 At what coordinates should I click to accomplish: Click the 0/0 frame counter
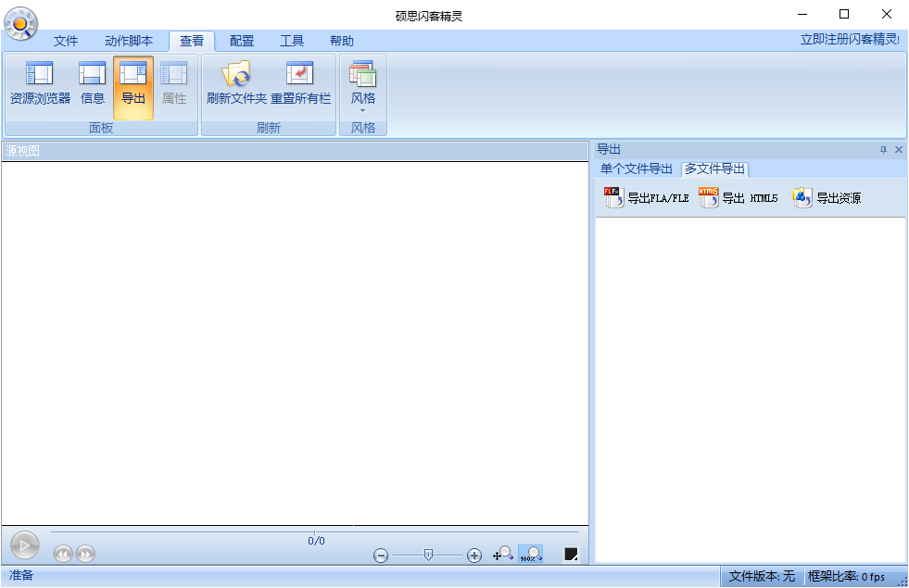click(x=316, y=541)
